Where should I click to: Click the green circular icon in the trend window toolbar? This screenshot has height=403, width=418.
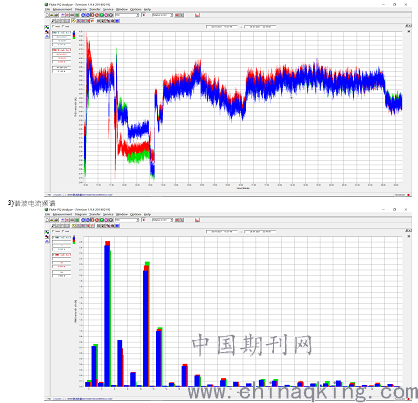tap(102, 15)
